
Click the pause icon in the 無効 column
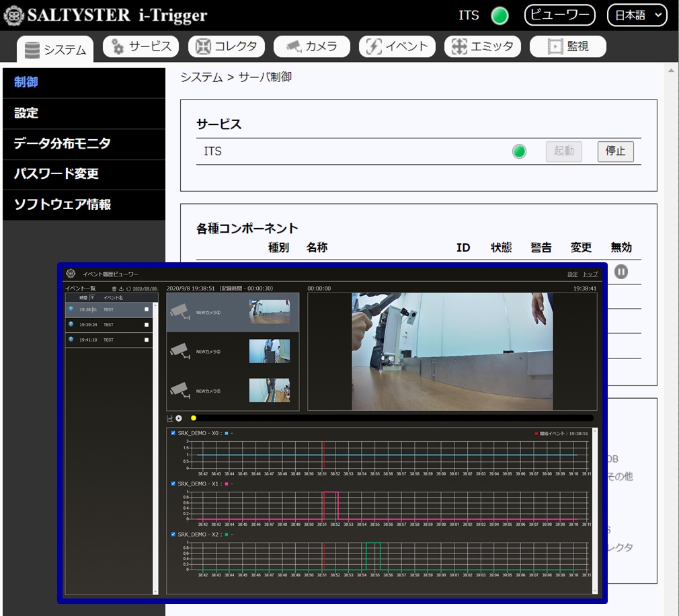click(x=621, y=271)
